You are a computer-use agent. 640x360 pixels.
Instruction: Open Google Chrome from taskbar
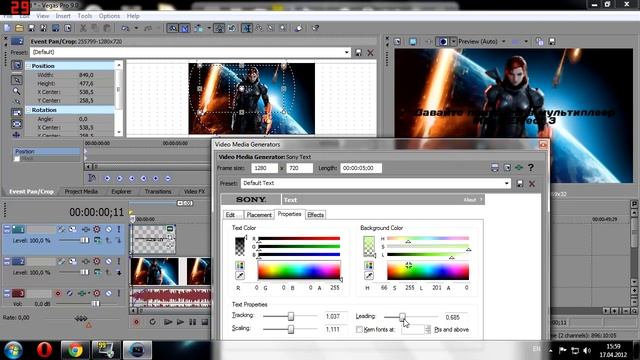[75, 350]
